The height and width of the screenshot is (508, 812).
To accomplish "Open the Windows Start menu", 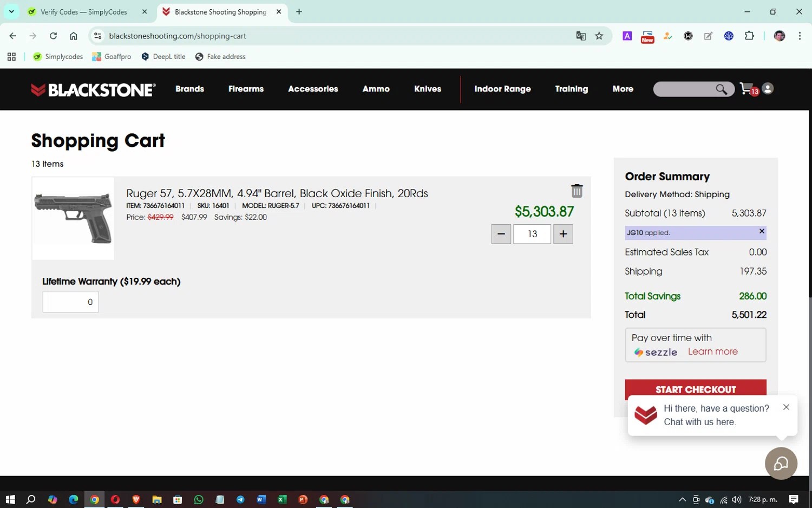I will 10,499.
